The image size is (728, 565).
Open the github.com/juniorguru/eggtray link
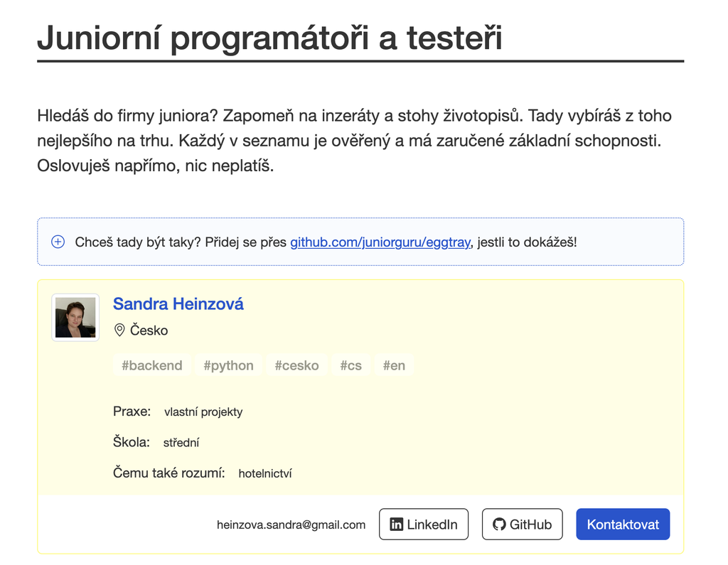pos(380,242)
